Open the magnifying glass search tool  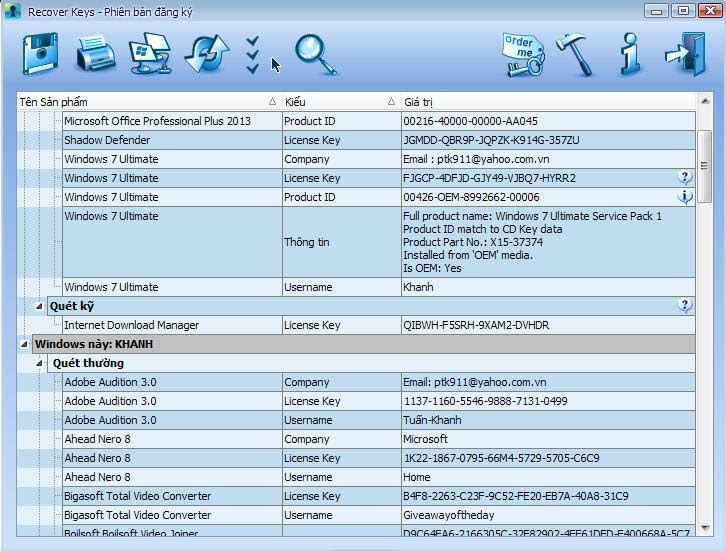pos(315,55)
